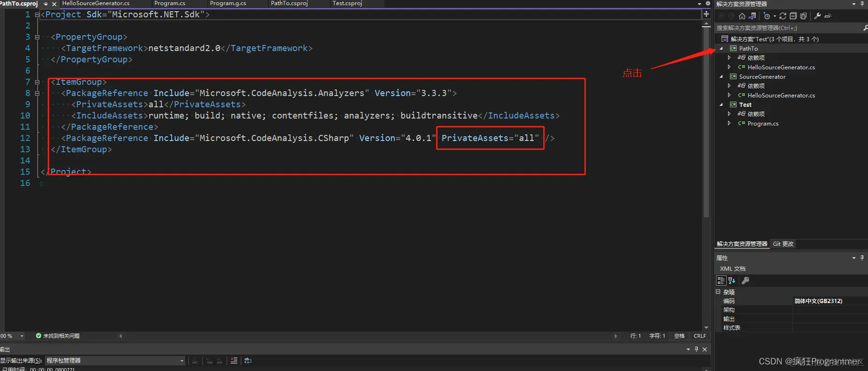Click the property pages icon in Properties
This screenshot has width=868, height=371.
[745, 281]
